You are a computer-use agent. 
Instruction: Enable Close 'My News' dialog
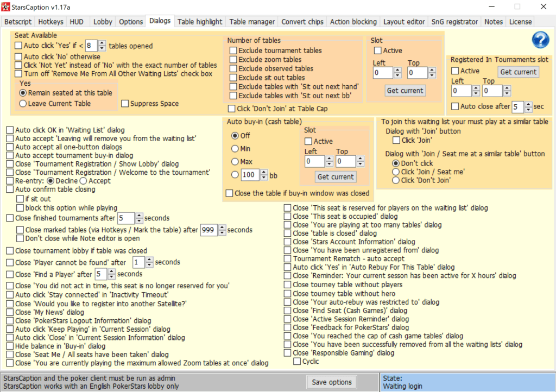tap(10, 312)
